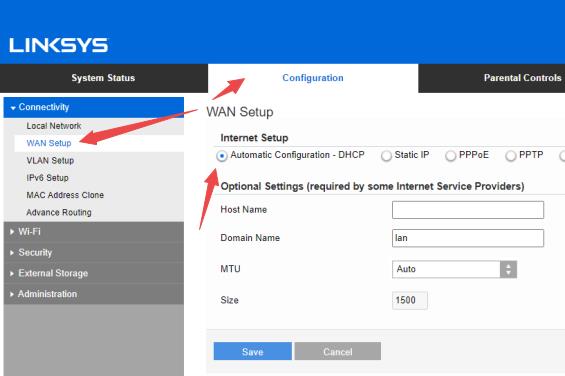Select Automatic Configuration - DHCP radio
565x376 pixels.
pos(222,156)
